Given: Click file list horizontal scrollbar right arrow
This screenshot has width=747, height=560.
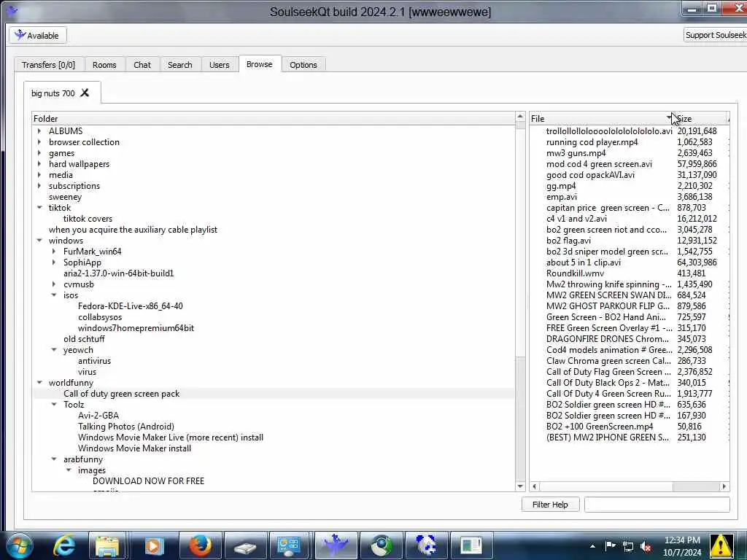Looking at the screenshot, I should (724, 486).
